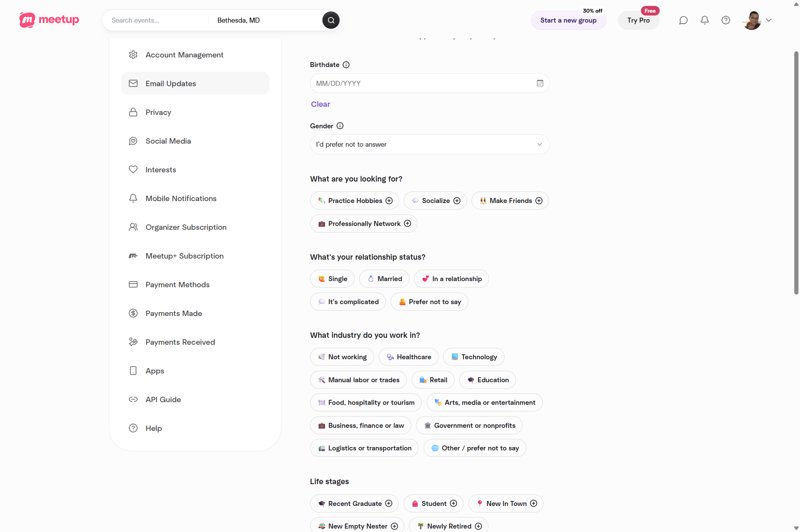800x532 pixels.
Task: Click Start a new group
Action: click(568, 20)
